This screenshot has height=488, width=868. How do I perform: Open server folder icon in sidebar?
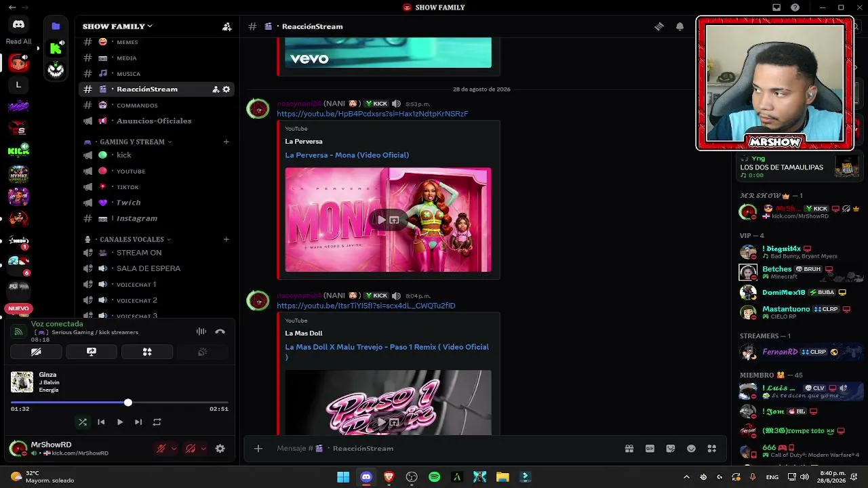click(56, 26)
